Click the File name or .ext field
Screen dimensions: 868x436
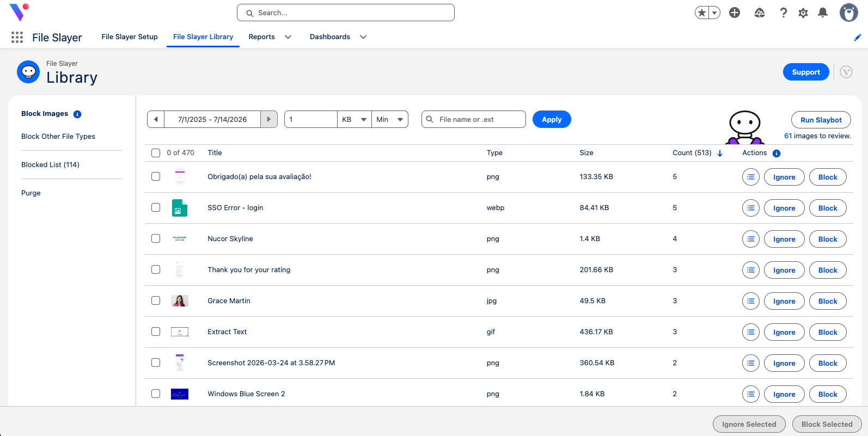474,119
